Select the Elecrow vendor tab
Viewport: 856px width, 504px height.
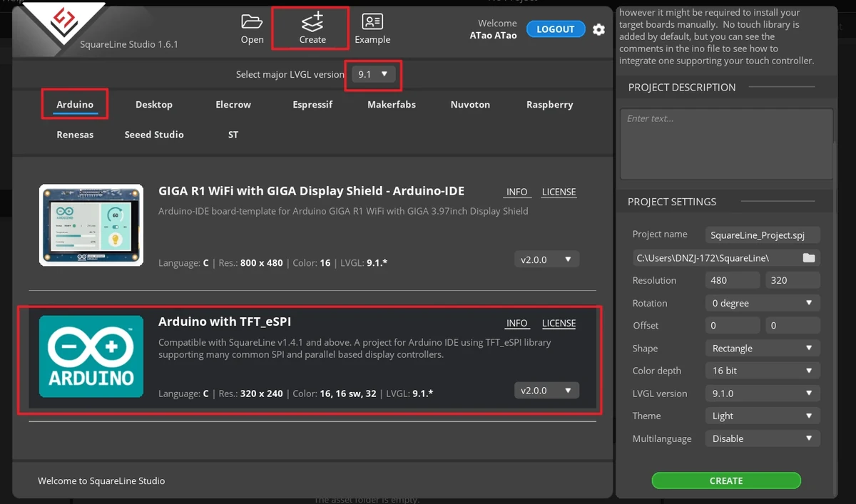(x=233, y=104)
